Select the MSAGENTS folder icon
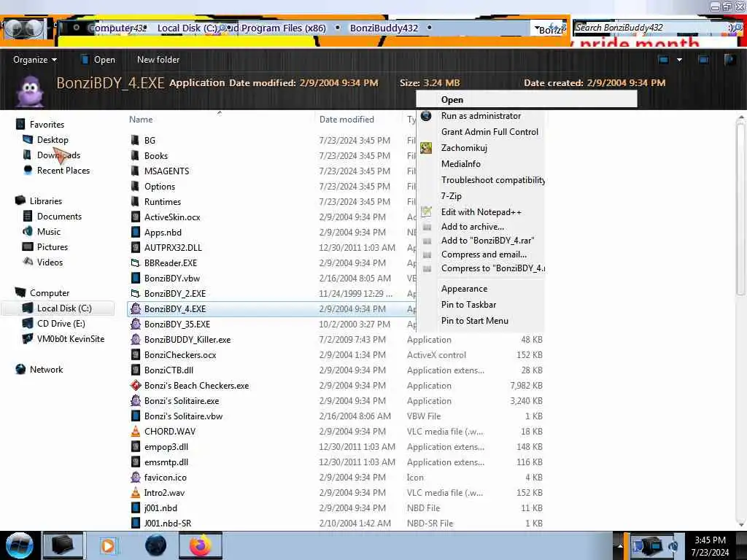Screen dimensions: 747x560 point(135,171)
